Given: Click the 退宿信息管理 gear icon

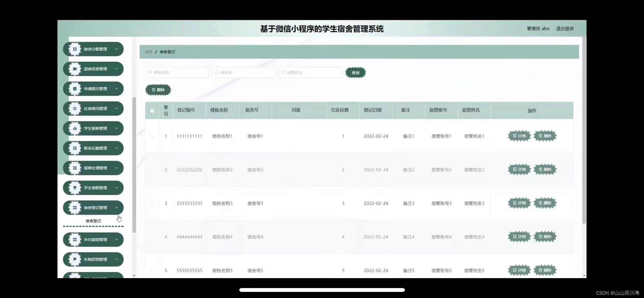Looking at the screenshot, I should (x=75, y=69).
